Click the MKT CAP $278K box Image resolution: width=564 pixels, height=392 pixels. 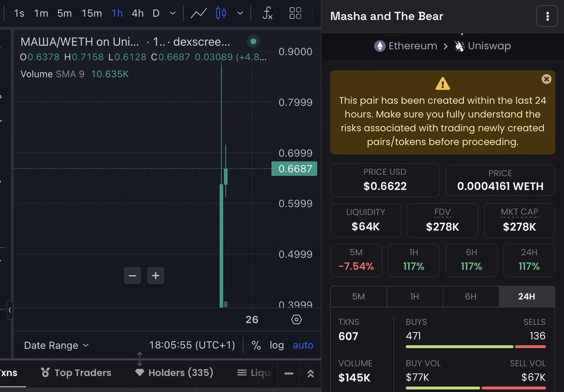pyautogui.click(x=519, y=220)
